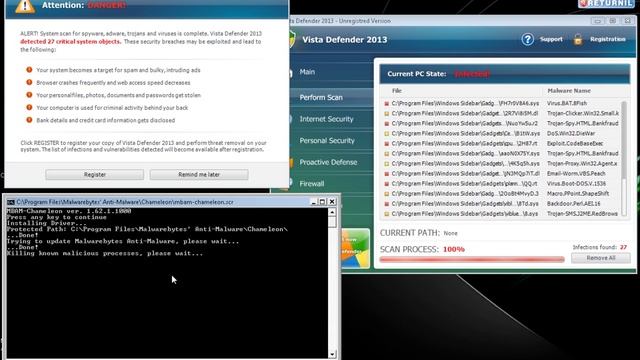Image resolution: width=640 pixels, height=360 pixels.
Task: Click the command prompt scroll down arrow
Action: click(x=332, y=354)
